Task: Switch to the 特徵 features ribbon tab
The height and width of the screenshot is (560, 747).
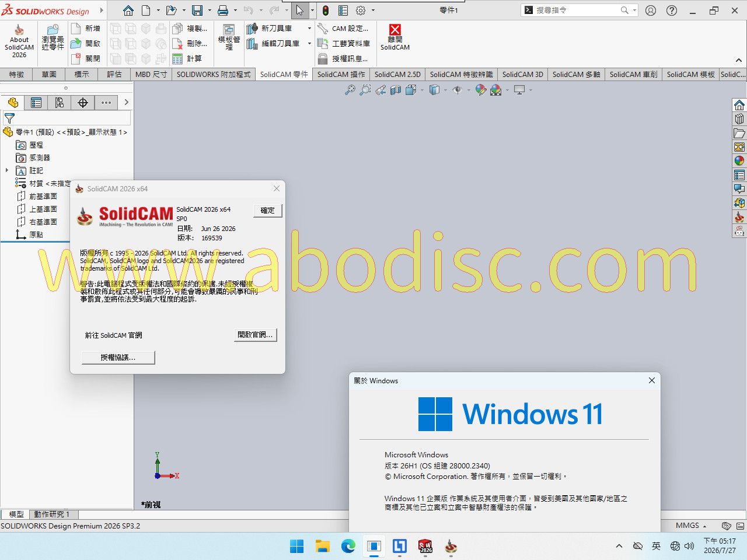Action: coord(16,74)
